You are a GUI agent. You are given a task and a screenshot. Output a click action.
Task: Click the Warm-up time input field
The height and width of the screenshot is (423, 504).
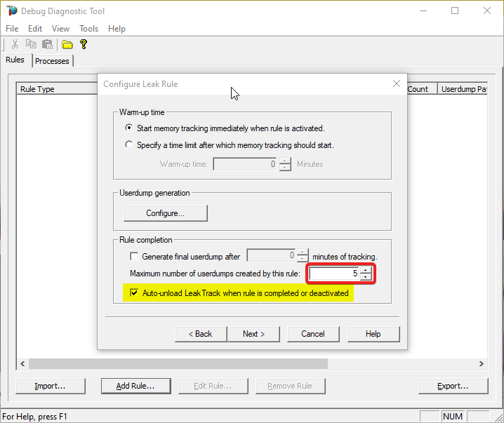(x=244, y=164)
